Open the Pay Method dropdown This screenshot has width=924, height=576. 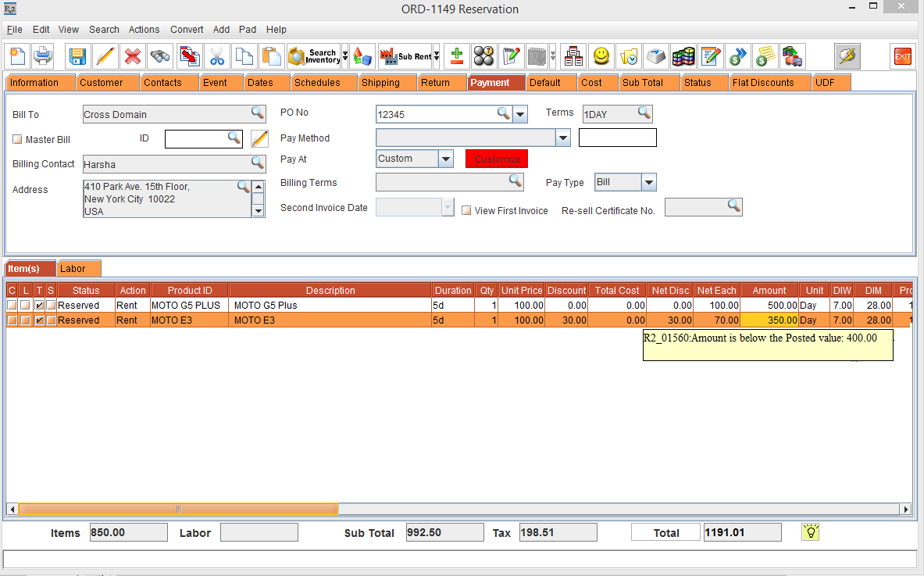pos(563,138)
